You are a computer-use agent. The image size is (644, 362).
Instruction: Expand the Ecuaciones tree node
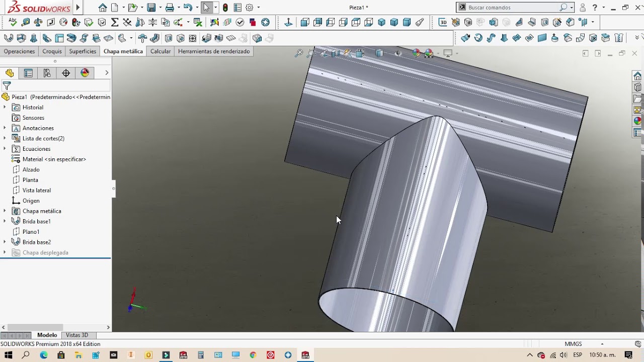click(x=5, y=149)
